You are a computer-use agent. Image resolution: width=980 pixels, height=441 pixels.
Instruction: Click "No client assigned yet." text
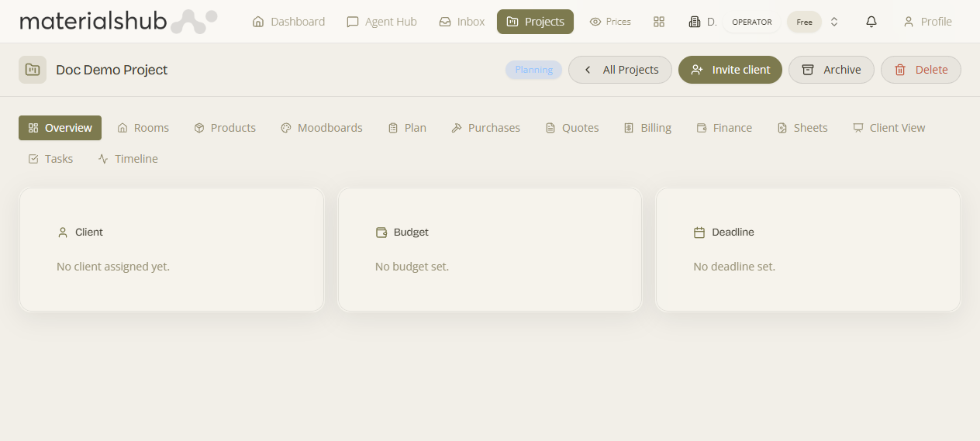click(113, 267)
